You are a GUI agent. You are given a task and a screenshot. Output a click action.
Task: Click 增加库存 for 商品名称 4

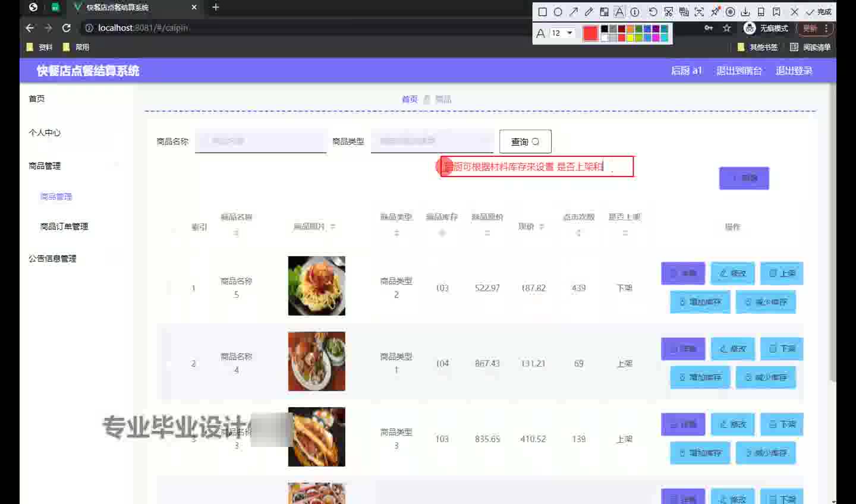700,377
